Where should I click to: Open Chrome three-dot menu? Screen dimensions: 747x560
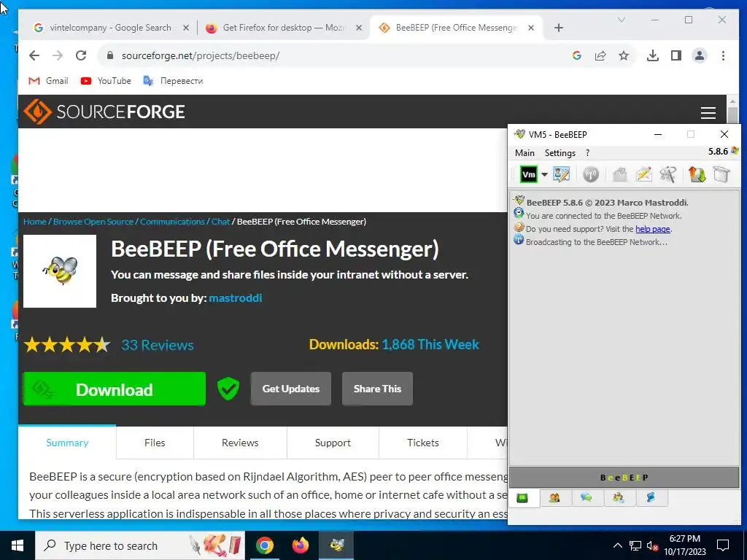point(723,55)
